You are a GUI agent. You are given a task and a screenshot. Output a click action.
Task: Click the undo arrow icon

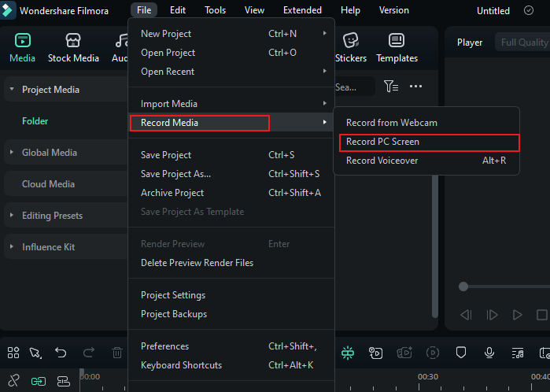(x=61, y=353)
